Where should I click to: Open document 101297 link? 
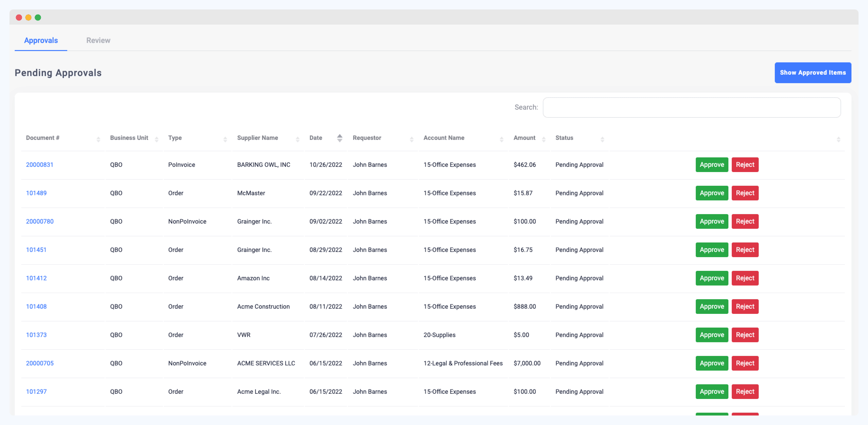pyautogui.click(x=36, y=392)
